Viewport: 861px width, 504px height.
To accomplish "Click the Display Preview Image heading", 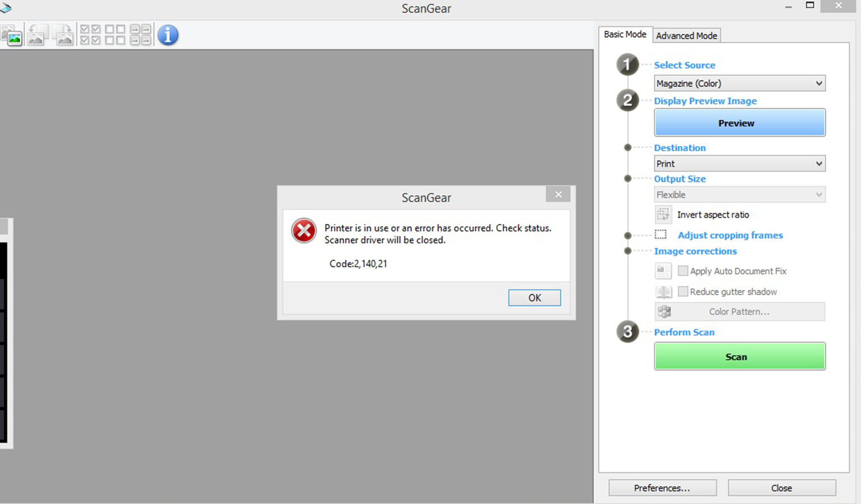I will 705,101.
